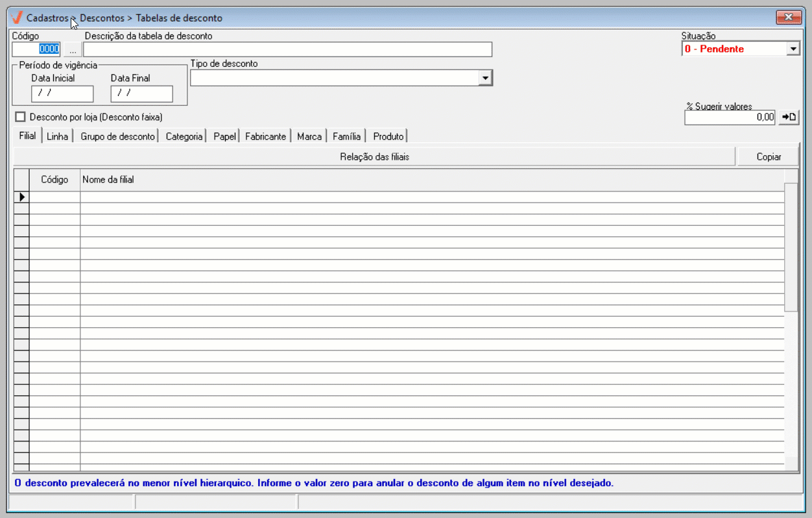Click the Relação das filiais header bar
Viewport: 812px width, 518px height.
[x=374, y=156]
